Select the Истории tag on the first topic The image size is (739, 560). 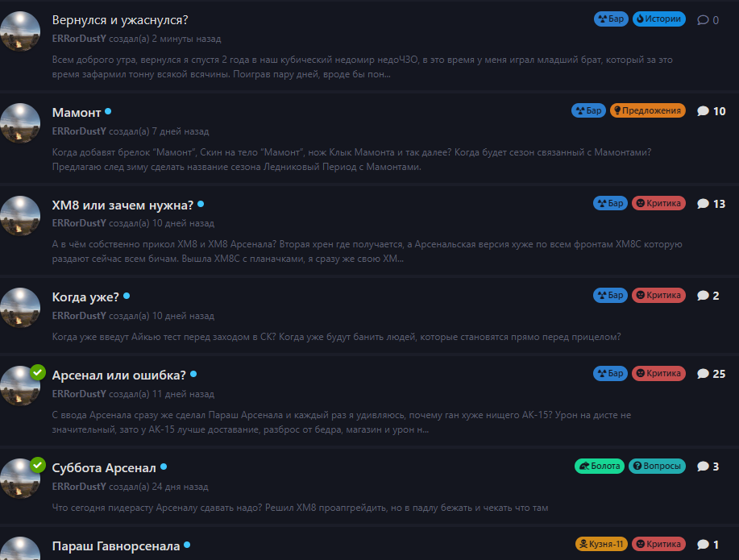point(659,19)
